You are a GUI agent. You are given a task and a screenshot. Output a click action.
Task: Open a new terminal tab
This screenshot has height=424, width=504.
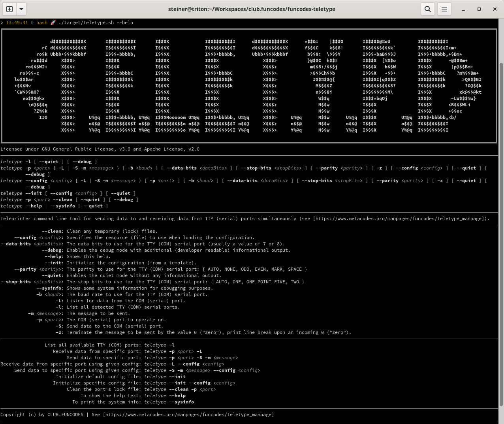pyautogui.click(x=9, y=9)
